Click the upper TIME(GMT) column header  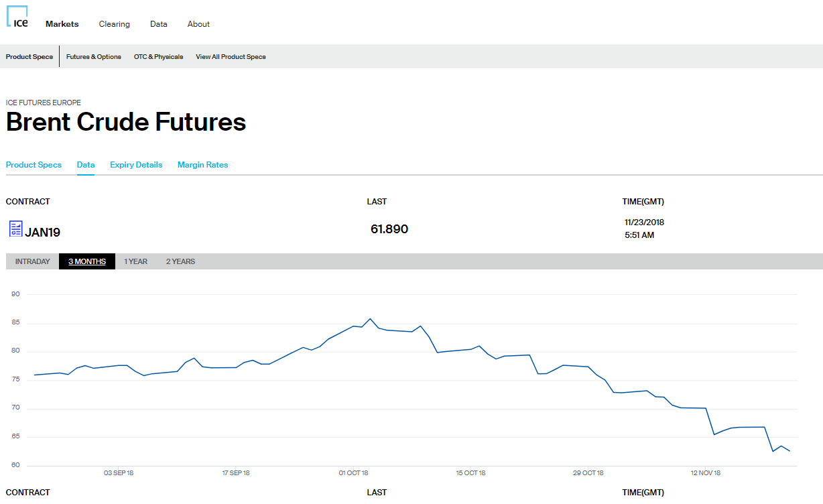click(643, 202)
